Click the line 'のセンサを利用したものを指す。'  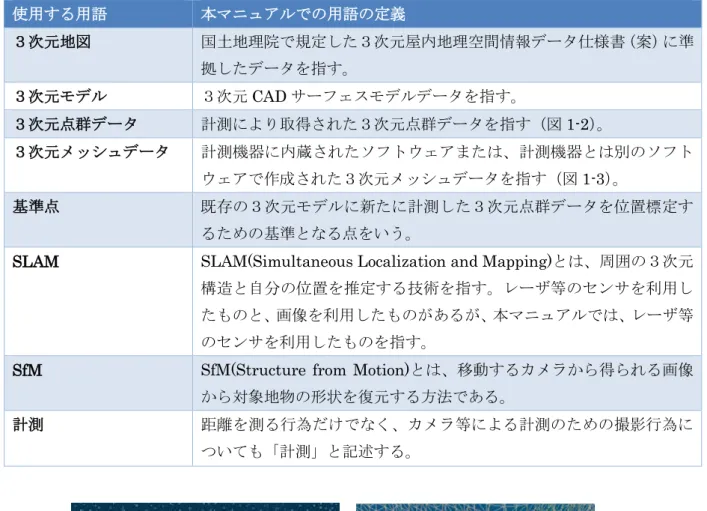point(314,342)
